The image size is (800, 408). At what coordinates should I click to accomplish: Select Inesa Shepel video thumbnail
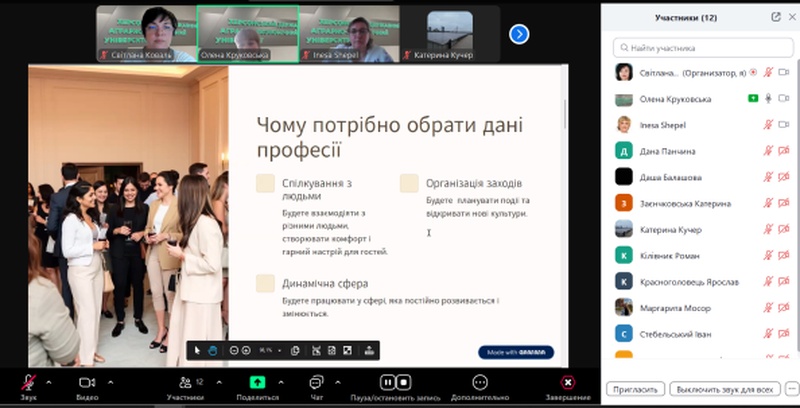coord(349,34)
